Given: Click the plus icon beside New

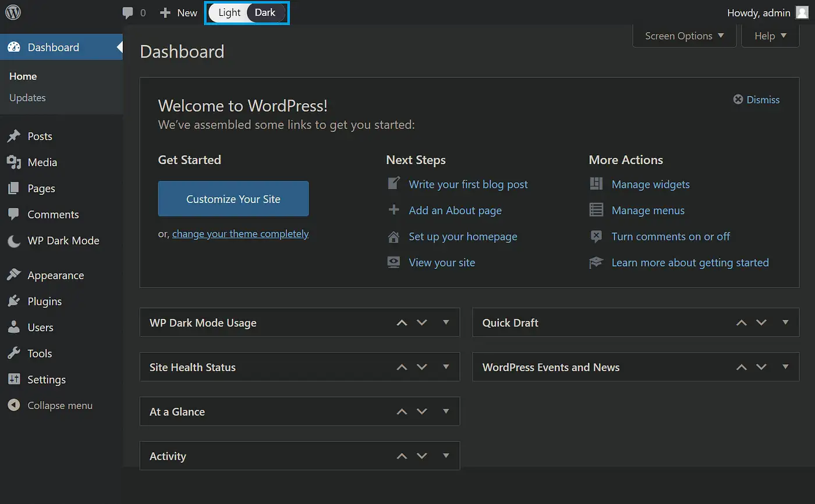Looking at the screenshot, I should [165, 12].
